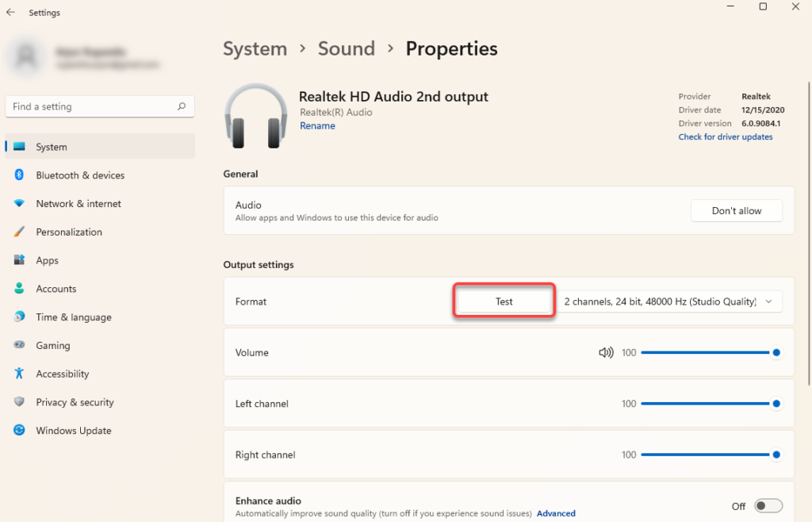
Task: Go to Privacy & security settings
Action: pyautogui.click(x=75, y=402)
